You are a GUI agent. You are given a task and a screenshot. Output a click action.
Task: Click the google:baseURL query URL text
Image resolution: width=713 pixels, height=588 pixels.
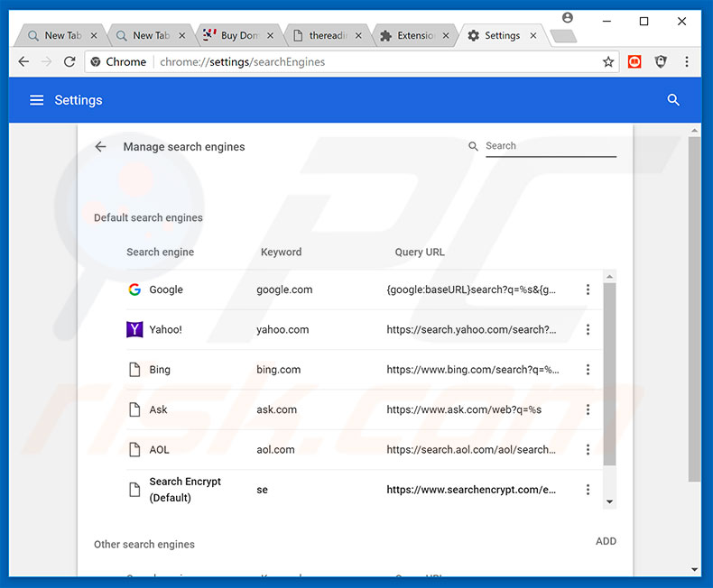tap(470, 289)
